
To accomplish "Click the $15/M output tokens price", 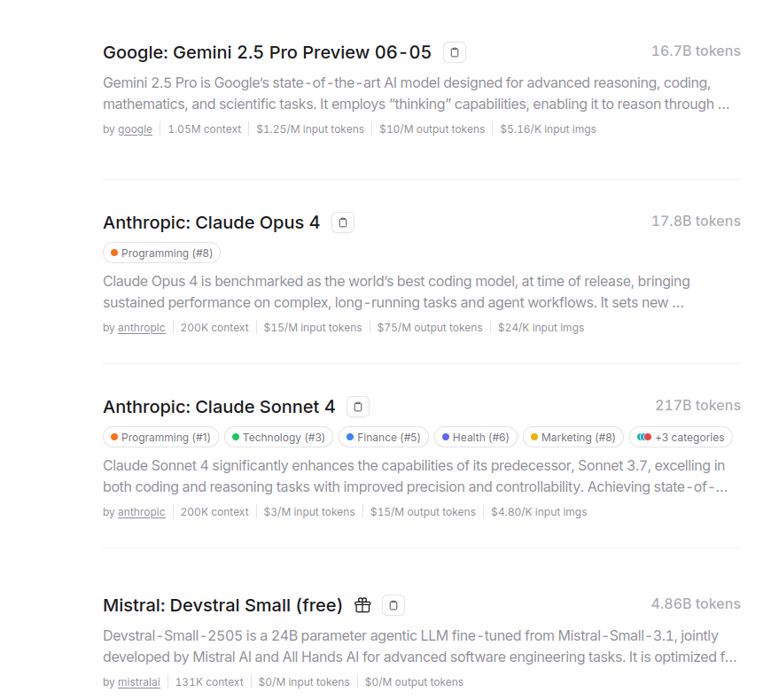I will tap(423, 512).
